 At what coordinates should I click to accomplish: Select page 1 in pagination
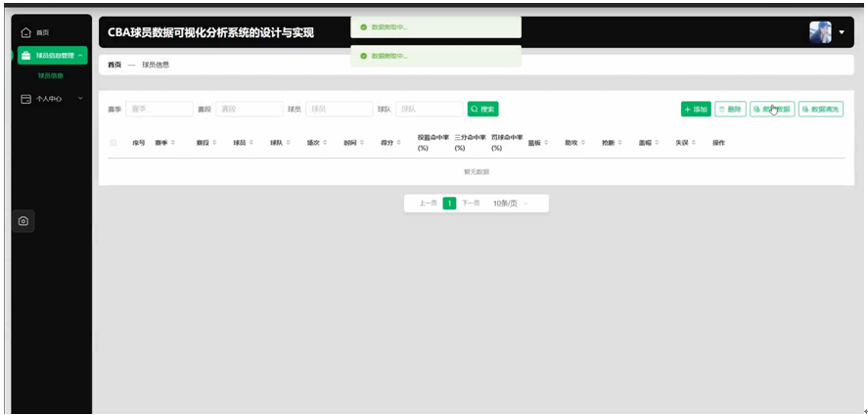[450, 204]
